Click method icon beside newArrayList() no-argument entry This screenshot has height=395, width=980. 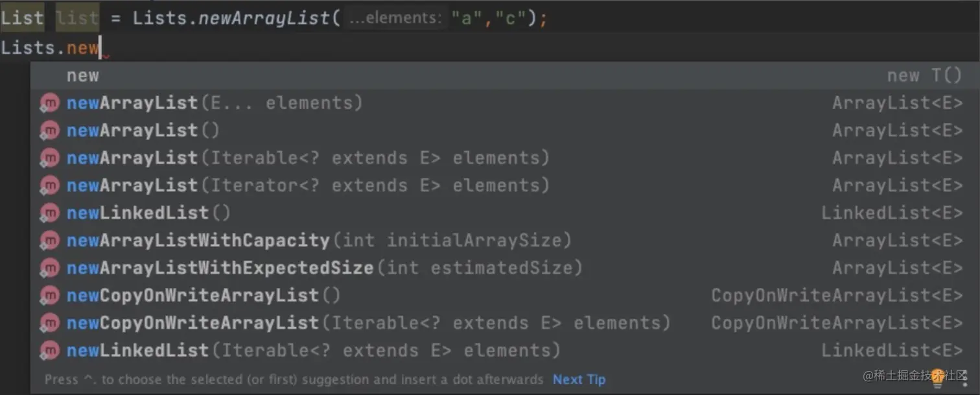pyautogui.click(x=49, y=130)
